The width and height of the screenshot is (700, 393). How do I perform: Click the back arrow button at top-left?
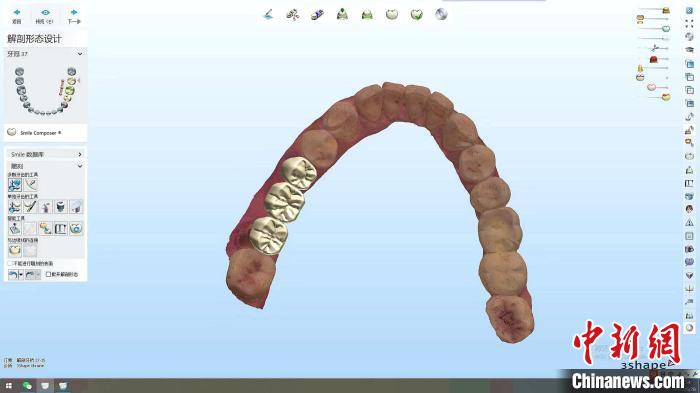17,15
